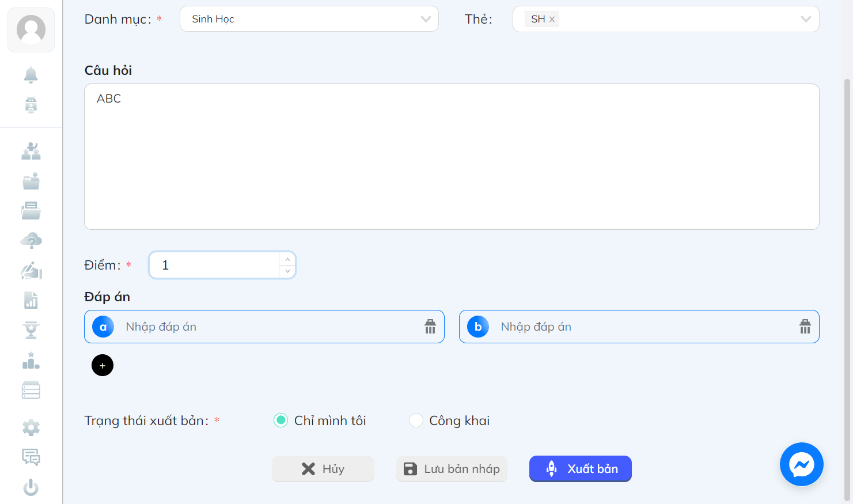The height and width of the screenshot is (504, 853).
Task: Click the power logout icon
Action: [31, 487]
